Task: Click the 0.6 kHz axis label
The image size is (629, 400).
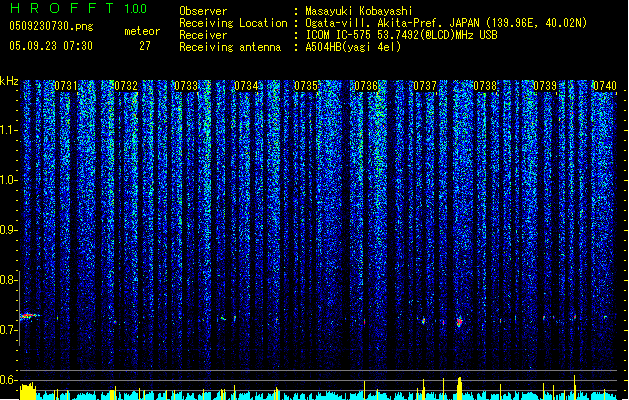Action: click(8, 380)
